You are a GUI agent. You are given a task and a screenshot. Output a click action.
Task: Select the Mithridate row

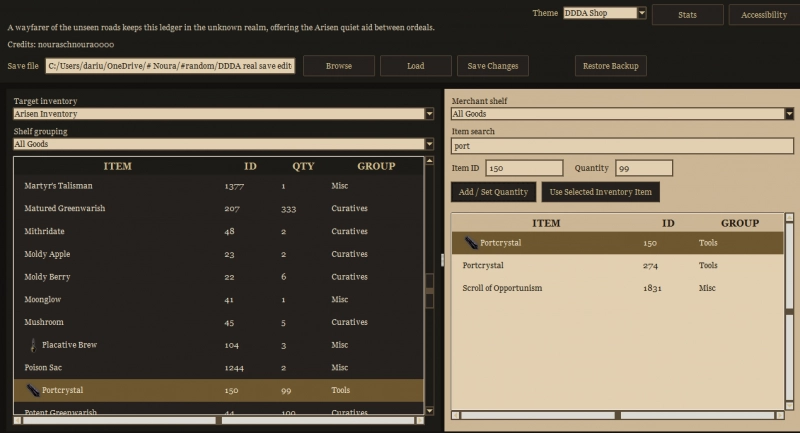click(x=218, y=231)
